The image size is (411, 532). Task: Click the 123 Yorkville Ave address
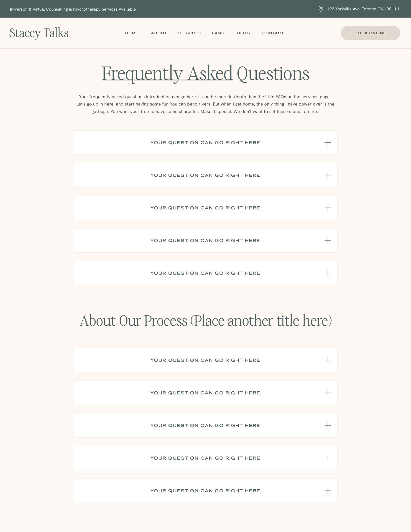[x=363, y=9]
